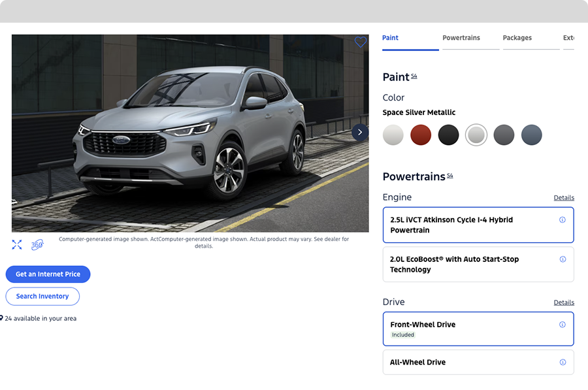The height and width of the screenshot is (390, 588).
Task: Choose 2.0L EcoBoost with Auto Start-Stop
Action: click(x=478, y=265)
